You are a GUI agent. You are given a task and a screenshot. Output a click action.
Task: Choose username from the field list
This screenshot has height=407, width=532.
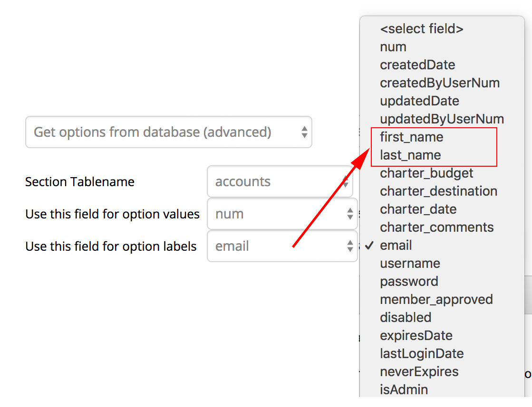click(410, 264)
